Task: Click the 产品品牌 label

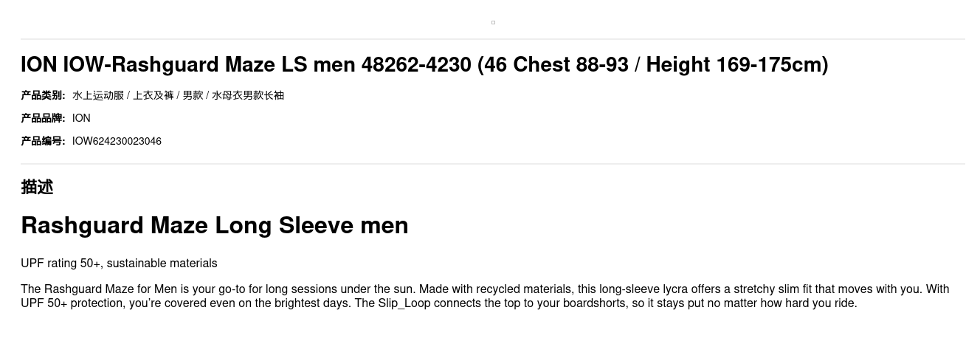Action: [x=43, y=118]
